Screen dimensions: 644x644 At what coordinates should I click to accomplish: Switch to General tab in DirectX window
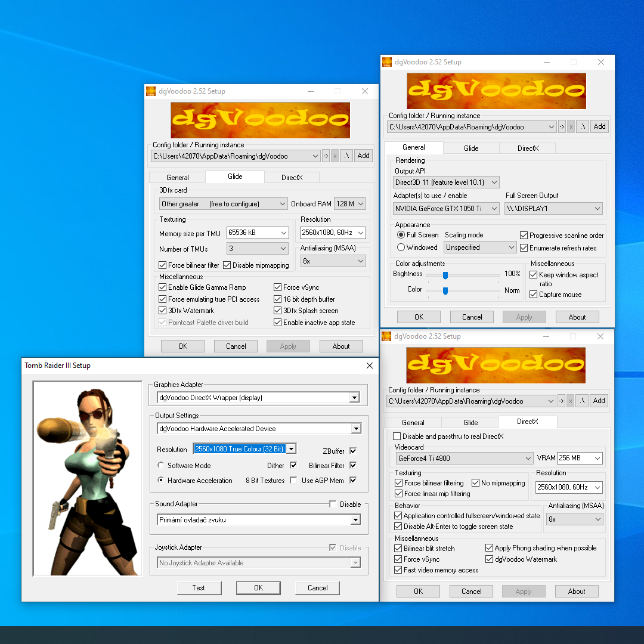pyautogui.click(x=413, y=423)
